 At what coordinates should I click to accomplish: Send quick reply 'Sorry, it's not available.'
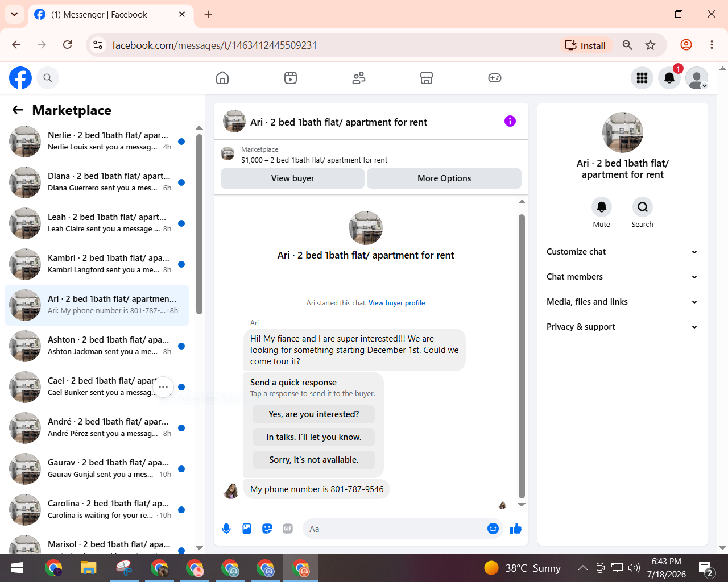click(314, 460)
